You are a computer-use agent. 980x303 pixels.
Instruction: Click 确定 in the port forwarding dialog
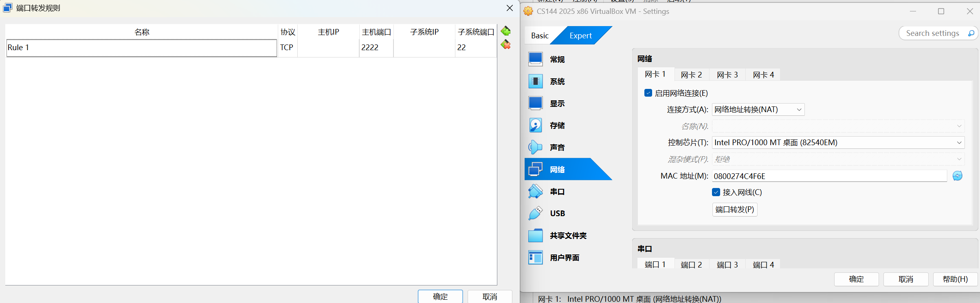tap(440, 296)
